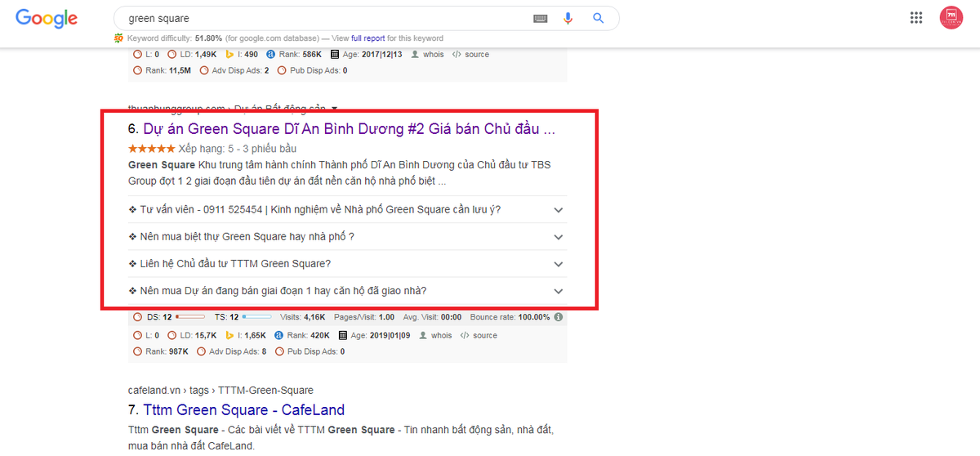Open the Google apps grid
Screen dimensions: 980x456
tap(916, 18)
